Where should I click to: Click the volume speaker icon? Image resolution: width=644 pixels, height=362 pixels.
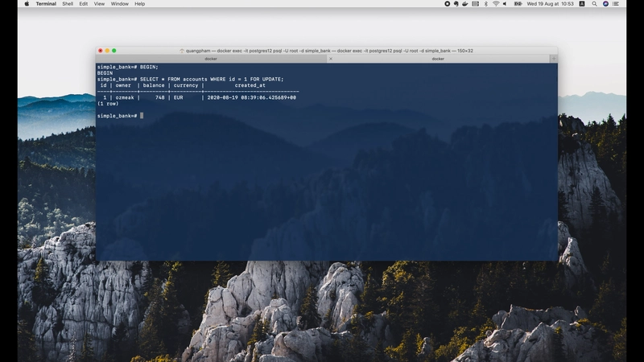pyautogui.click(x=506, y=4)
